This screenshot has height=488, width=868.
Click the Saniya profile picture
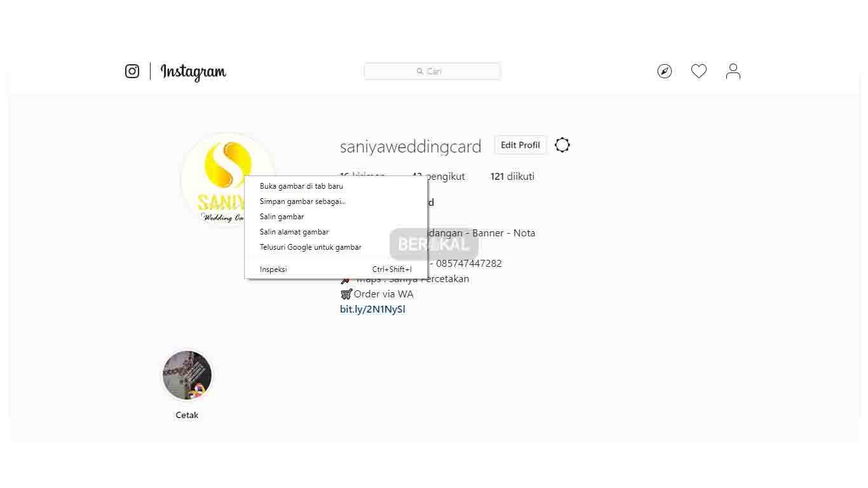coord(227,180)
